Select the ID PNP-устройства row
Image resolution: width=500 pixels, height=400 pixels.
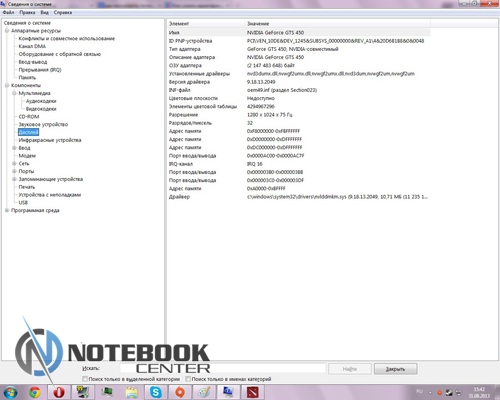pyautogui.click(x=298, y=41)
